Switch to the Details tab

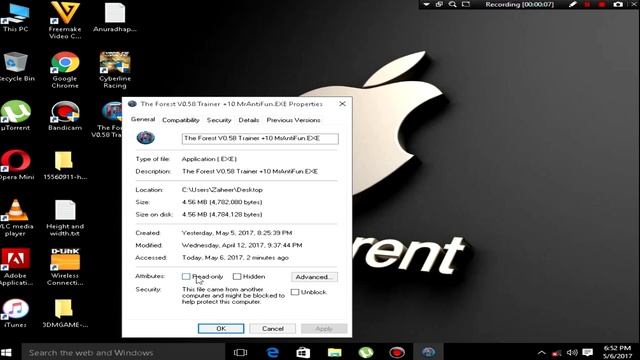coord(249,120)
